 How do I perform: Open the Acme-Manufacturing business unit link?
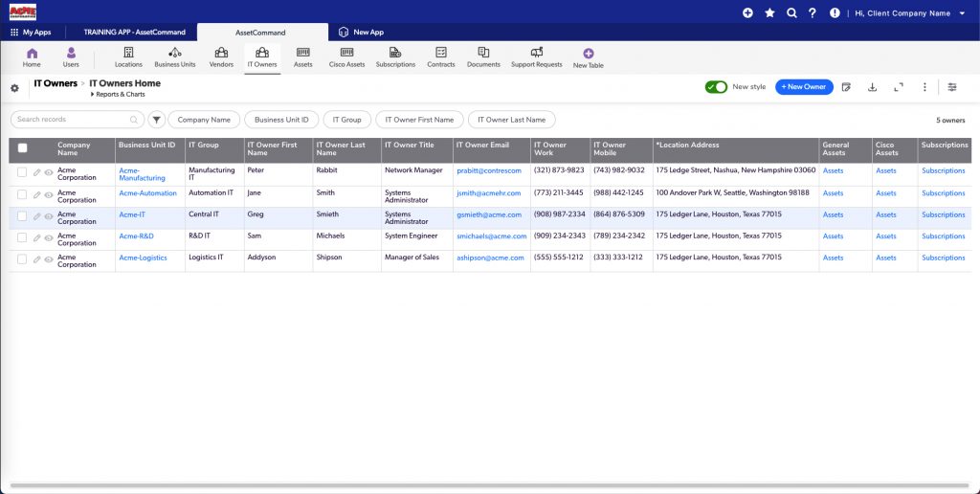(x=142, y=174)
